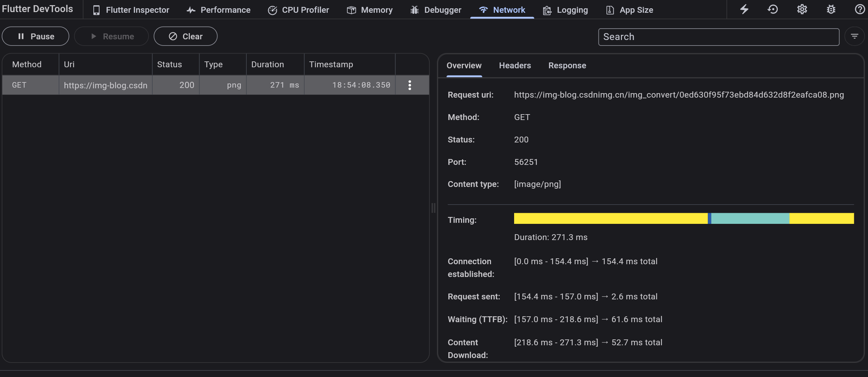Click the bug report icon
This screenshot has height=377, width=868.
pyautogui.click(x=831, y=9)
